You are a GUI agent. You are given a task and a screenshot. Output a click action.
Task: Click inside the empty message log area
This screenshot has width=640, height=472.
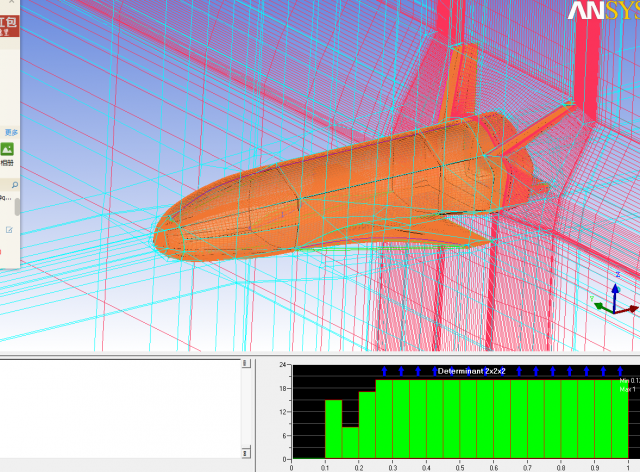(120, 408)
